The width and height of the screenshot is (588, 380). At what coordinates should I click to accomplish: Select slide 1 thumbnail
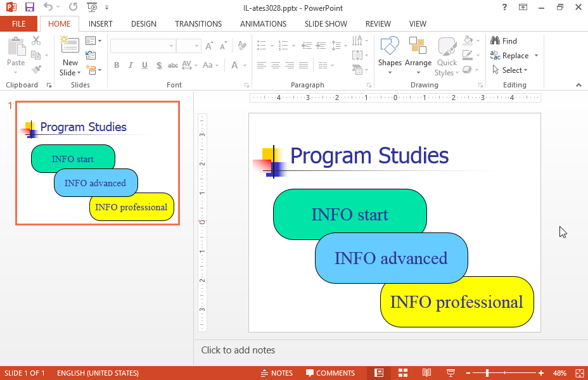tap(98, 163)
